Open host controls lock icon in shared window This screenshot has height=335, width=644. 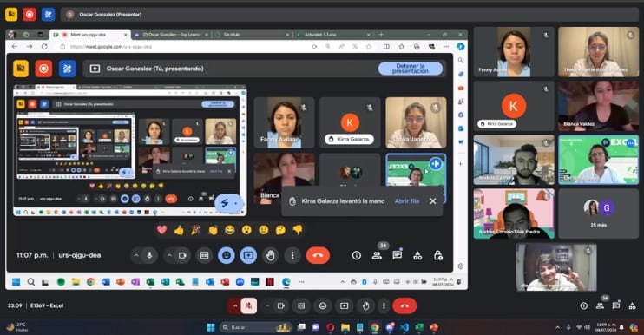[438, 255]
